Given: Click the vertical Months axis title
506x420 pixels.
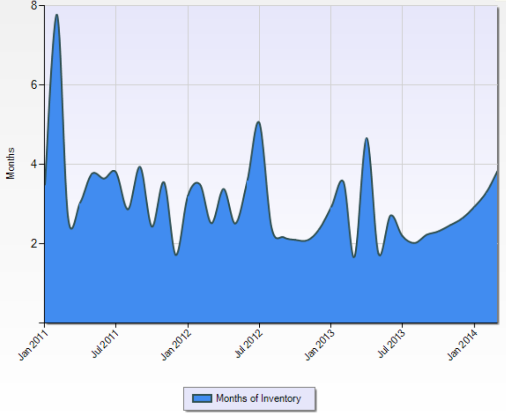Looking at the screenshot, I should (x=11, y=163).
